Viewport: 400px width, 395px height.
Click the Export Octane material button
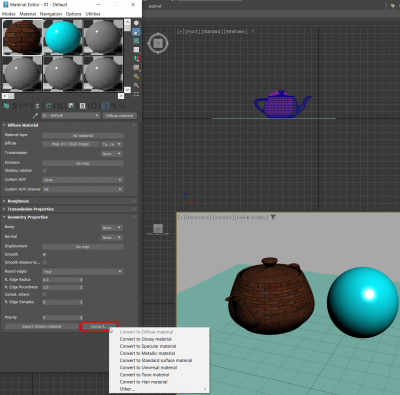tap(42, 326)
